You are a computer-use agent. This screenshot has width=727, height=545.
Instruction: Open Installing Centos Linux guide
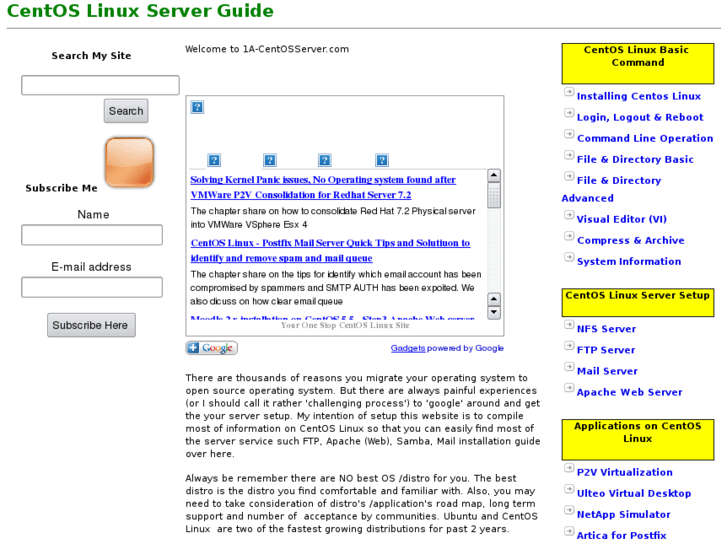pyautogui.click(x=638, y=96)
